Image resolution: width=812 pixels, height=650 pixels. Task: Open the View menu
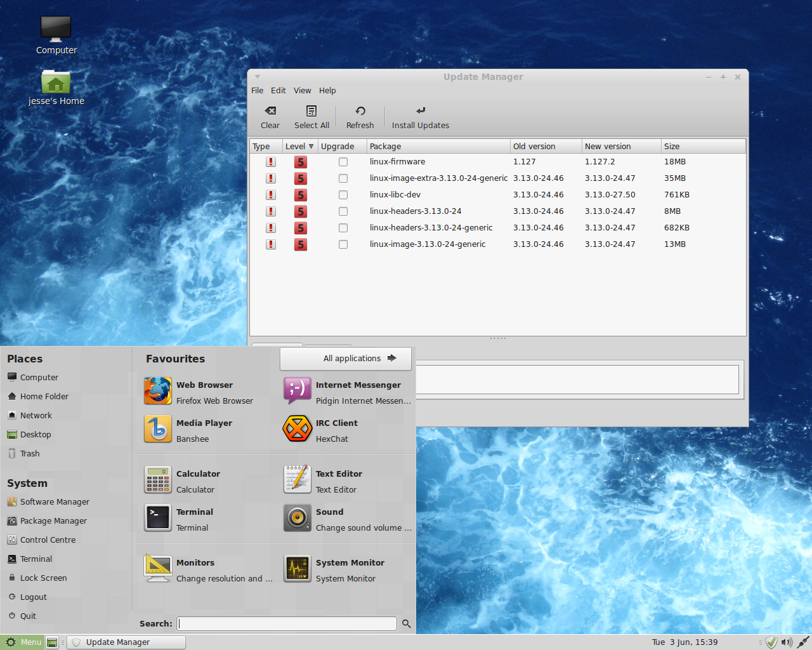[x=302, y=91]
